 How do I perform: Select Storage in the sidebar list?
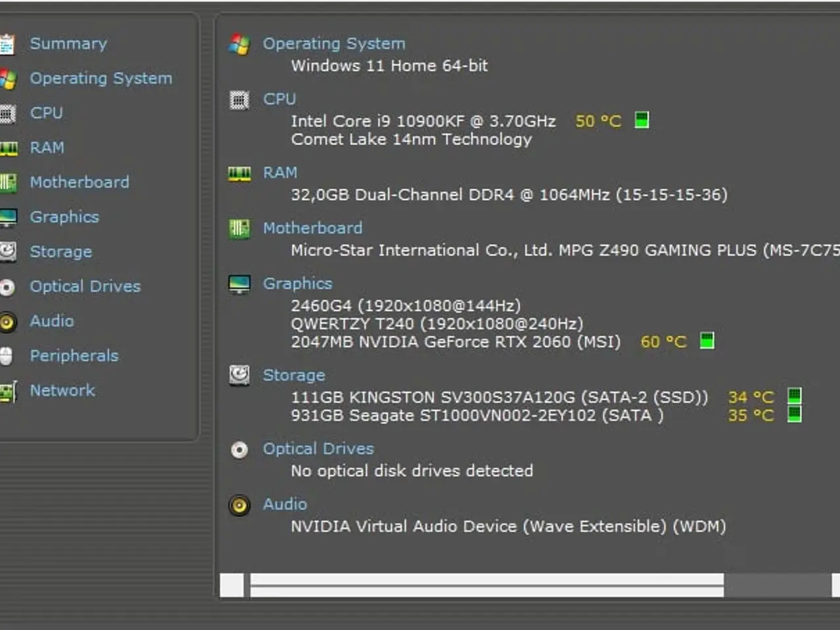61,252
